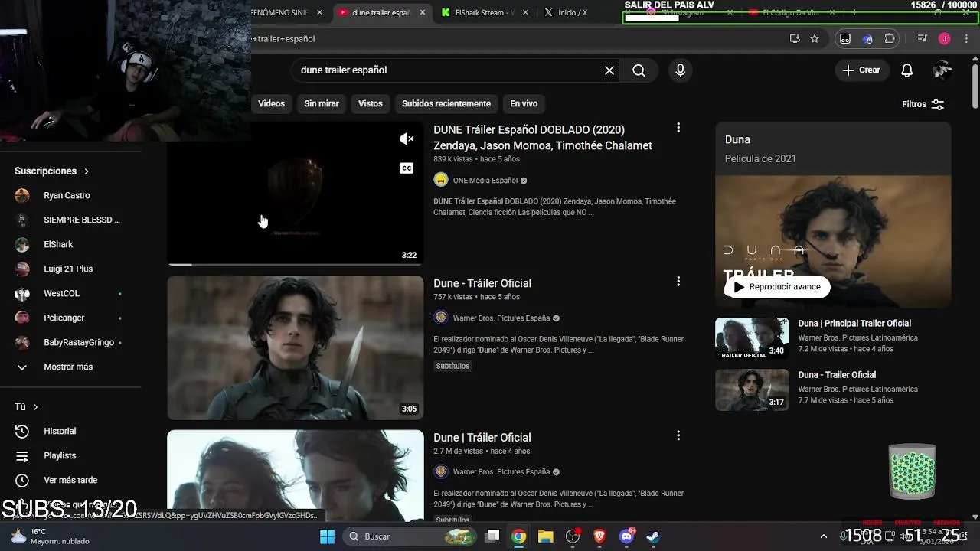
Task: Click Reproducir avance on the Duna card
Action: pyautogui.click(x=777, y=287)
